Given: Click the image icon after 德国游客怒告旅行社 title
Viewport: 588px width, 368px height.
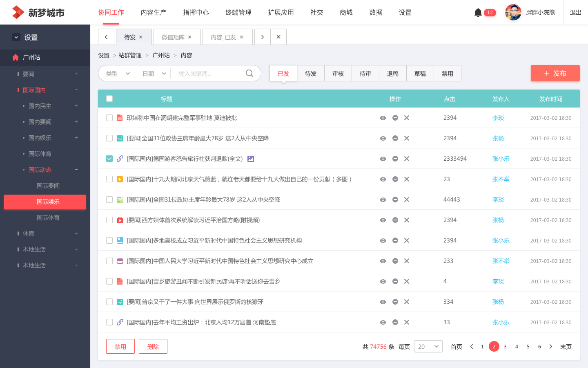Looking at the screenshot, I should pos(251,159).
